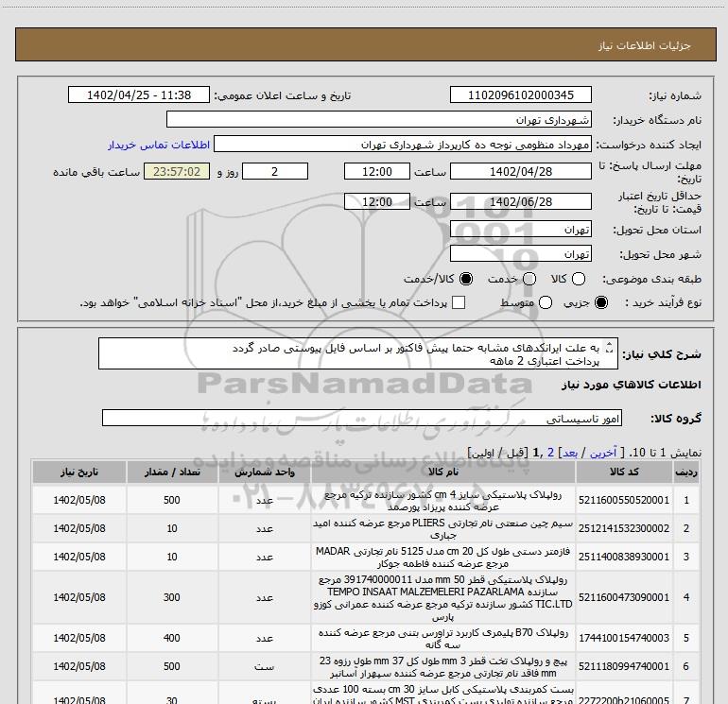Select the کالا/خدمت radio button
The image size is (728, 704).
point(466,279)
